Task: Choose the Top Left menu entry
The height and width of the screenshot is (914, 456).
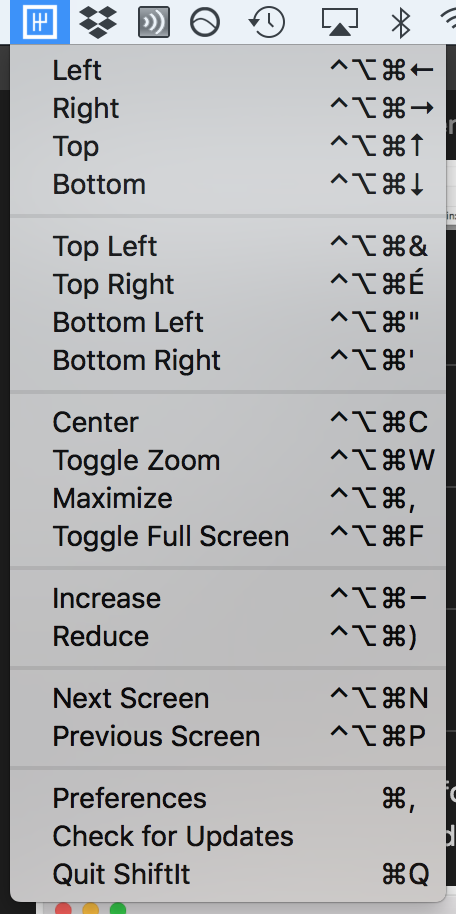Action: (228, 247)
